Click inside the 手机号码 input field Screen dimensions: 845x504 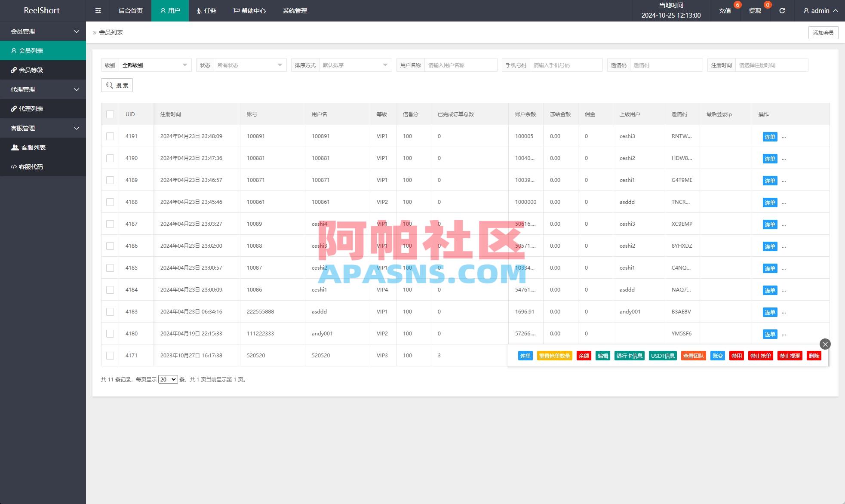click(x=566, y=65)
